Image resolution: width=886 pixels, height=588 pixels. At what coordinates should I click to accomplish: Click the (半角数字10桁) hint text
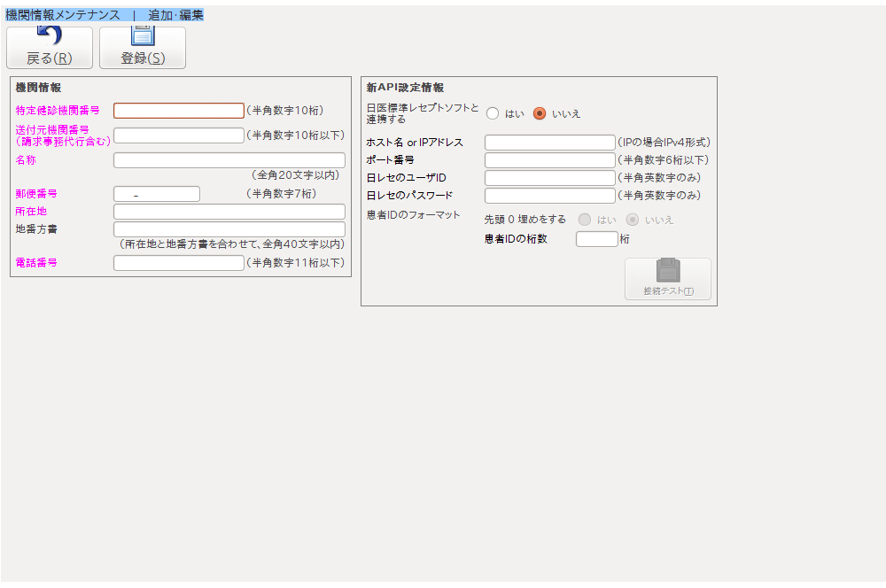(284, 111)
